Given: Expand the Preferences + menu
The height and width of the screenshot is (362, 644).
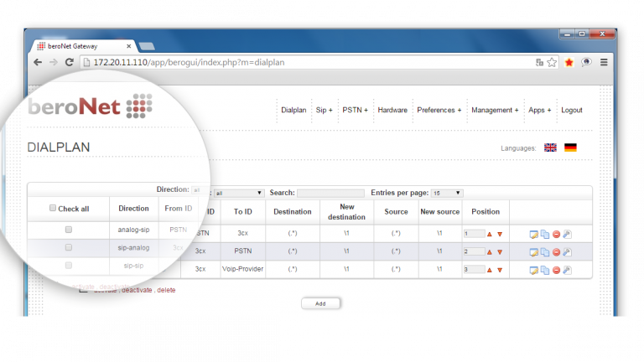Looking at the screenshot, I should pos(439,110).
